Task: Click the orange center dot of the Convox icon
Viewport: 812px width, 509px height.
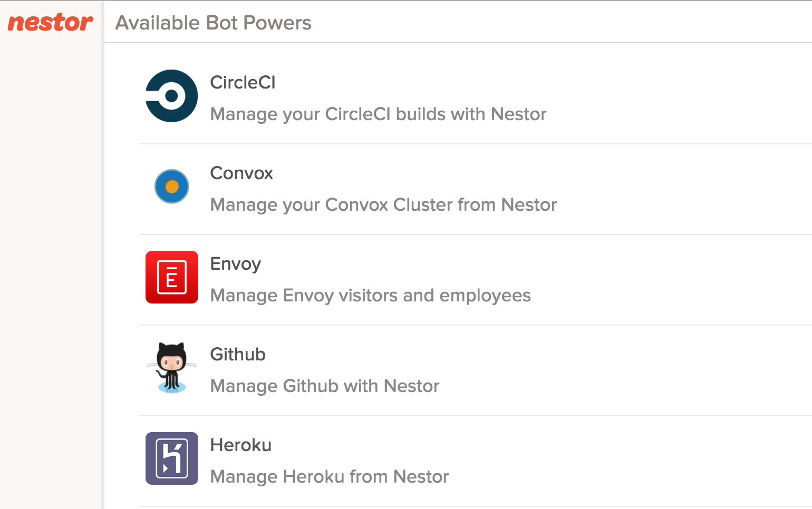Action: (x=172, y=187)
